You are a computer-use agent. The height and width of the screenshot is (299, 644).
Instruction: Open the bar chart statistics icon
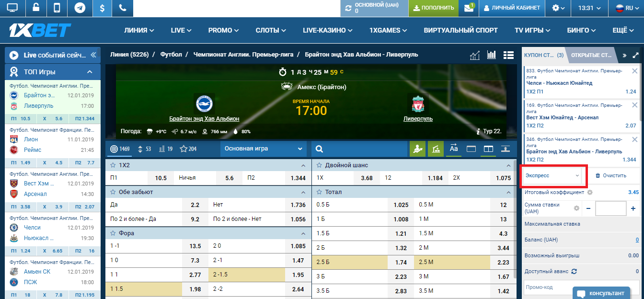pyautogui.click(x=491, y=55)
